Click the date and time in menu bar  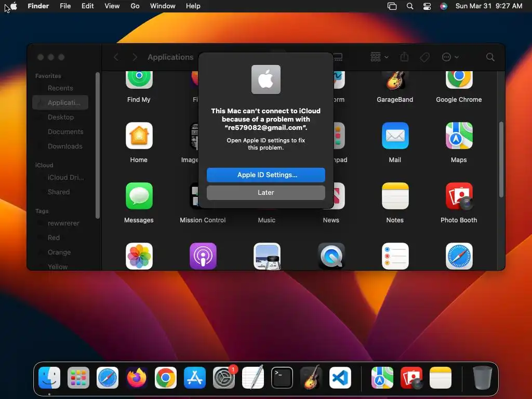[489, 6]
